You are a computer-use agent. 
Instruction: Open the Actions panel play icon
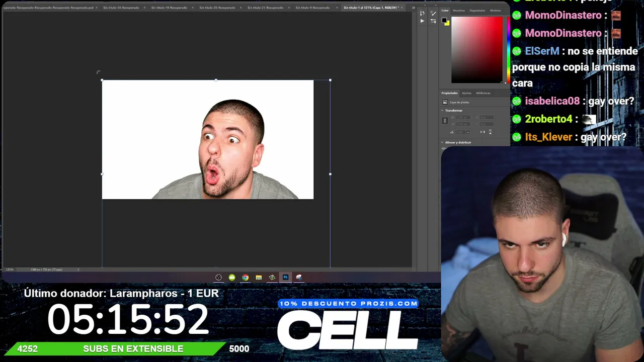pos(422,21)
